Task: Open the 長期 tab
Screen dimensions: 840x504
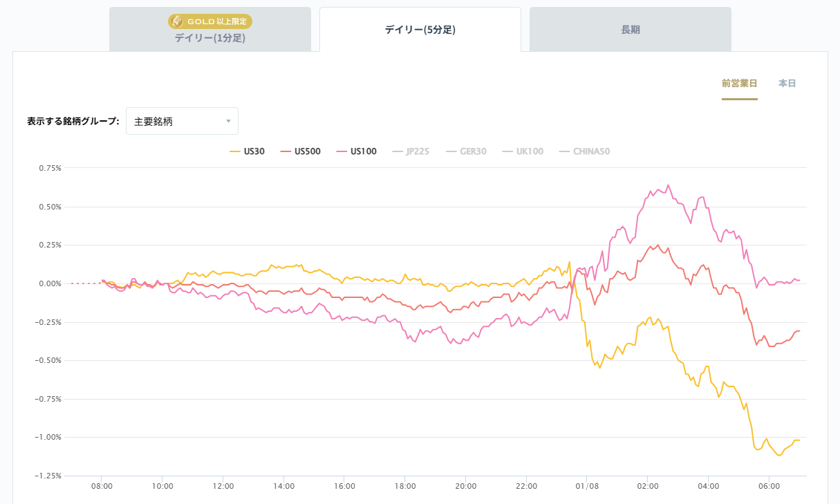Action: [x=630, y=30]
